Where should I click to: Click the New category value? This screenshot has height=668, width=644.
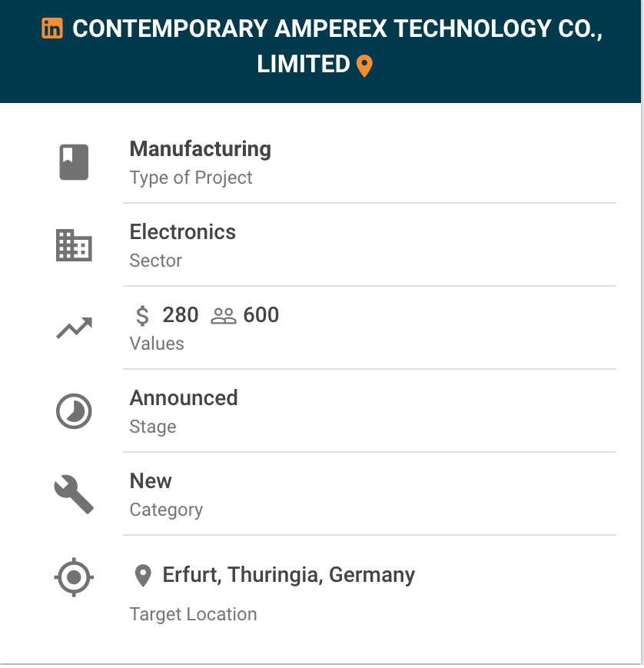click(151, 481)
